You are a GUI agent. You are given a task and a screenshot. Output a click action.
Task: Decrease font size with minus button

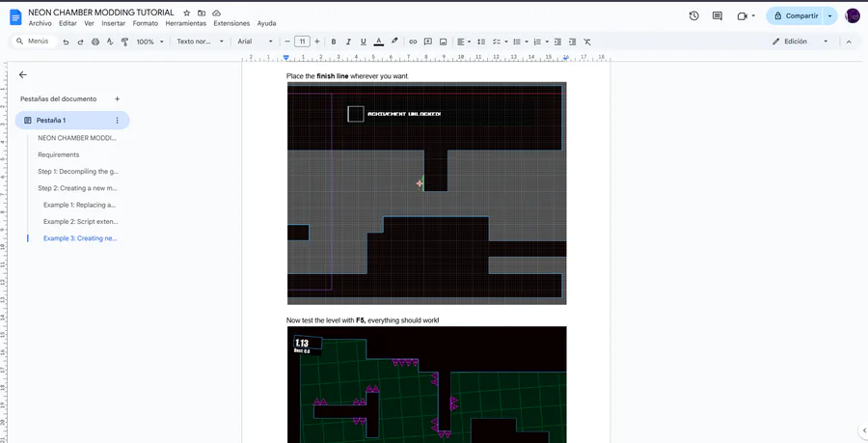287,42
